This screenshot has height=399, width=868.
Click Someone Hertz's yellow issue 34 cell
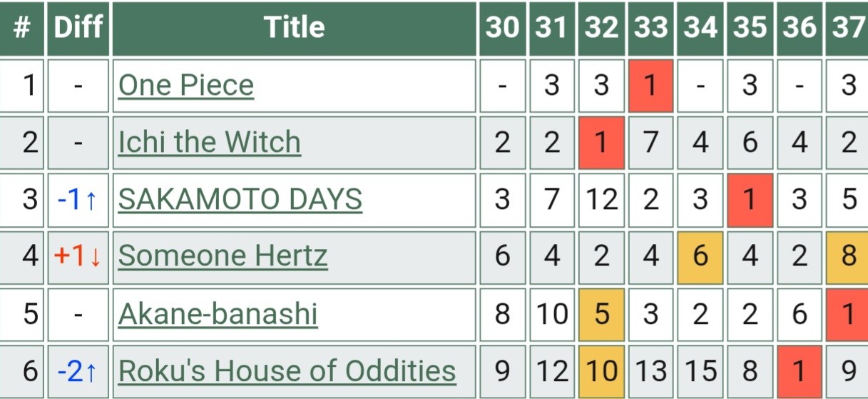(x=700, y=257)
